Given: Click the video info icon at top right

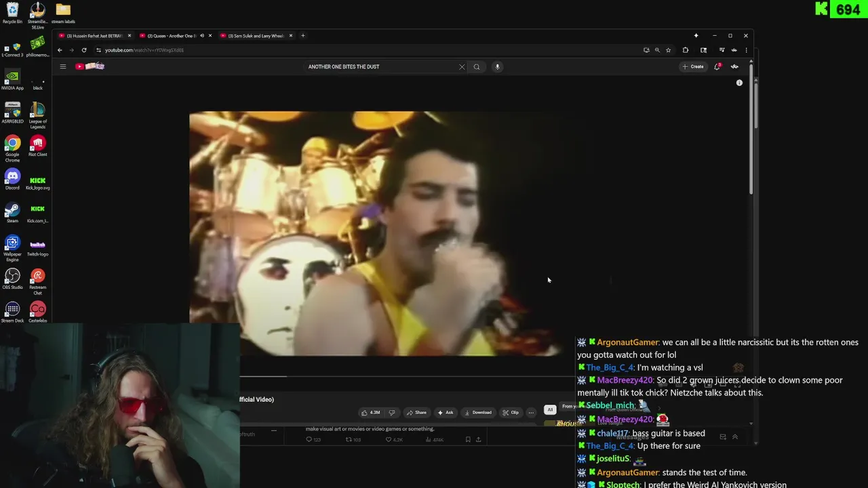Looking at the screenshot, I should (x=739, y=83).
